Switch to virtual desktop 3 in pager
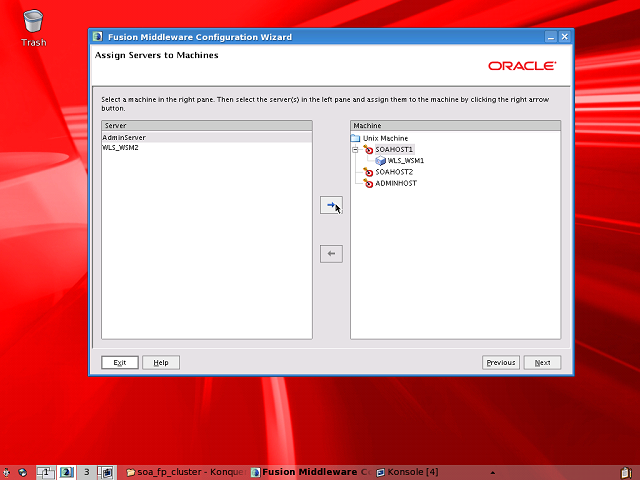The width and height of the screenshot is (640, 480). (86, 472)
